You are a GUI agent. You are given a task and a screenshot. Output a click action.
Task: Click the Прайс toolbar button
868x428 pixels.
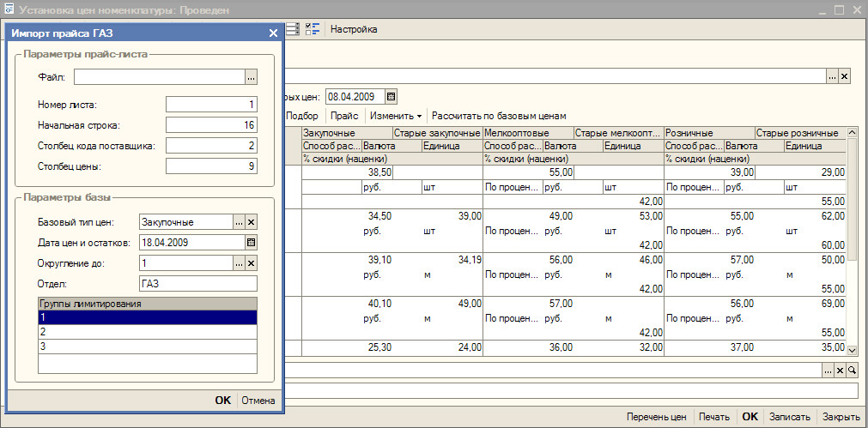click(345, 116)
